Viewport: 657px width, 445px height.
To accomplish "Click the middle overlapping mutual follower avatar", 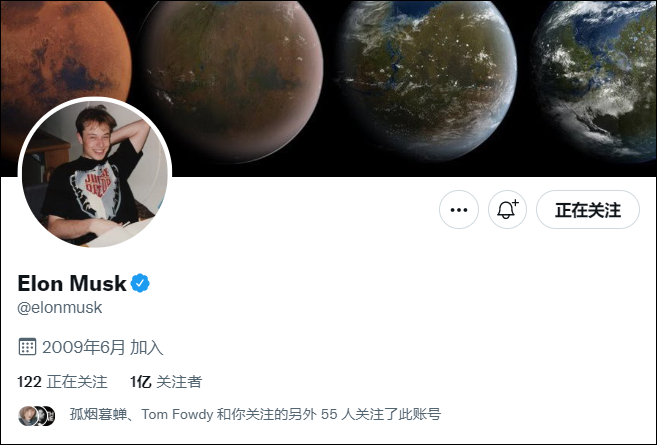I will (x=40, y=415).
